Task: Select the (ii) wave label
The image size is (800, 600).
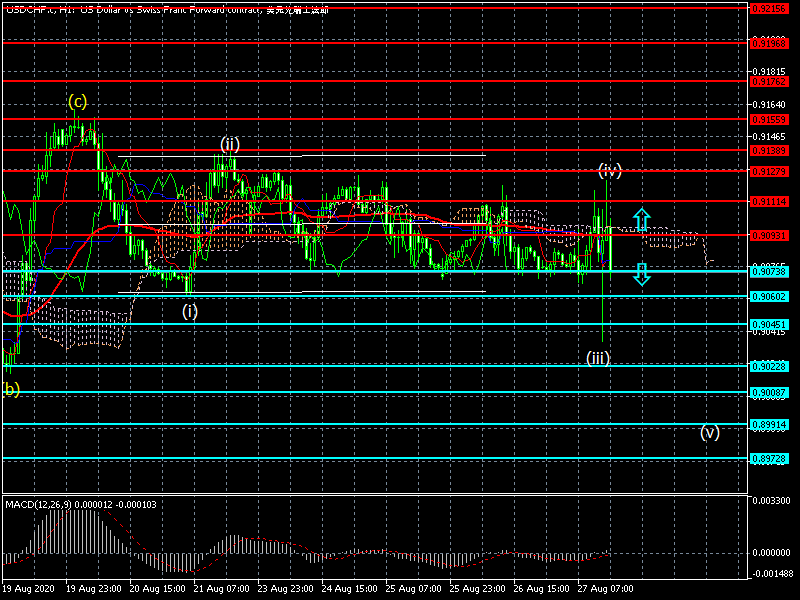Action: tap(229, 144)
